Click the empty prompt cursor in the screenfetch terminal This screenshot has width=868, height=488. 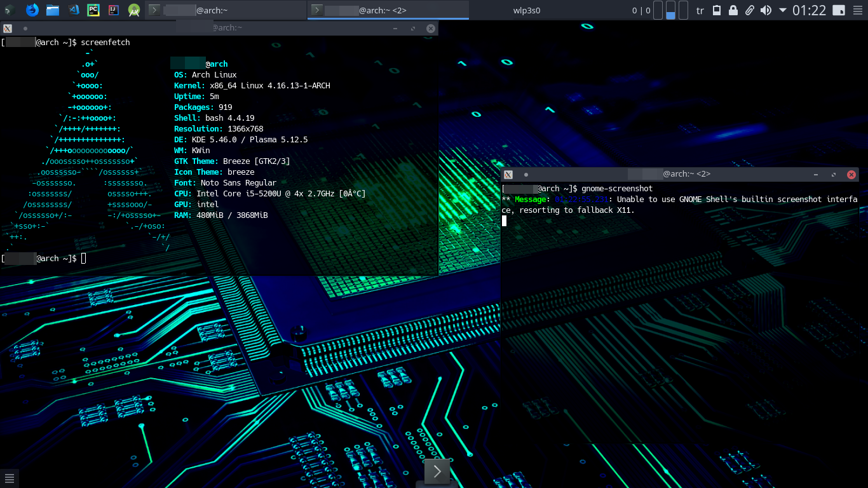point(83,258)
